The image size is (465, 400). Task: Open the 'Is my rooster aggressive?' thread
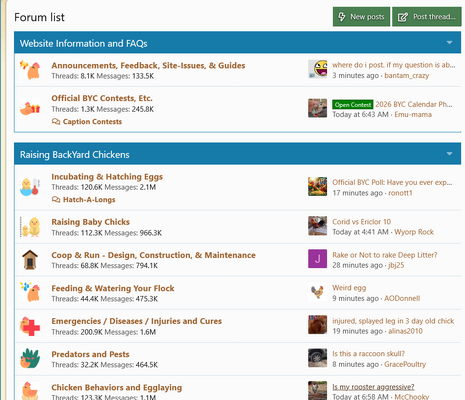pos(373,387)
